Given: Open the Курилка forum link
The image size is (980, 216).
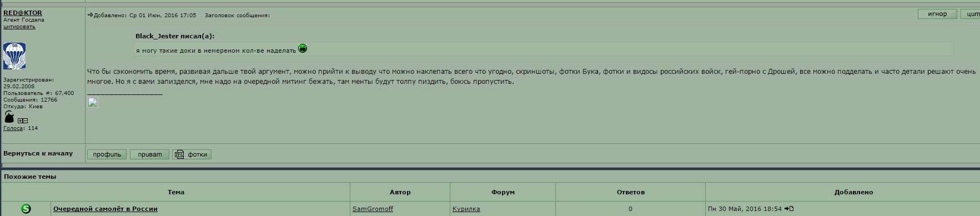Looking at the screenshot, I should click(466, 209).
